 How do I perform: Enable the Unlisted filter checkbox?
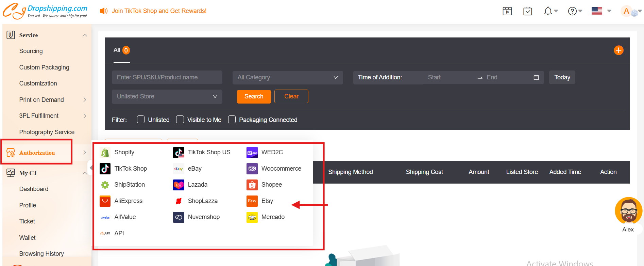point(141,120)
